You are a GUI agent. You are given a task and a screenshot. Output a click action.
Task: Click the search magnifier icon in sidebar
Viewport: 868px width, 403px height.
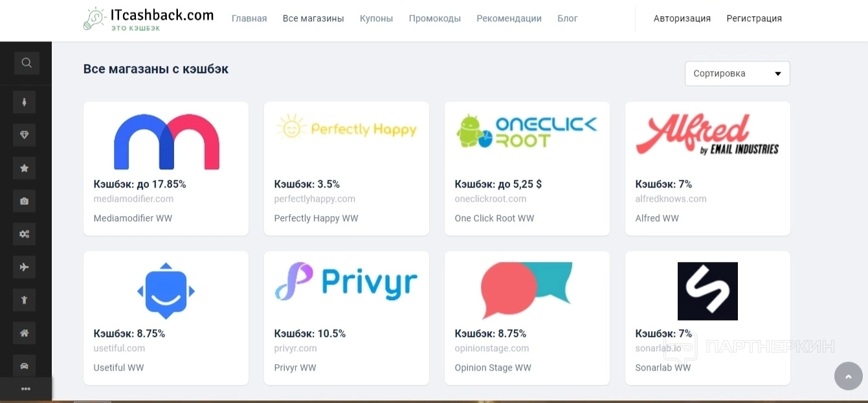coord(27,63)
